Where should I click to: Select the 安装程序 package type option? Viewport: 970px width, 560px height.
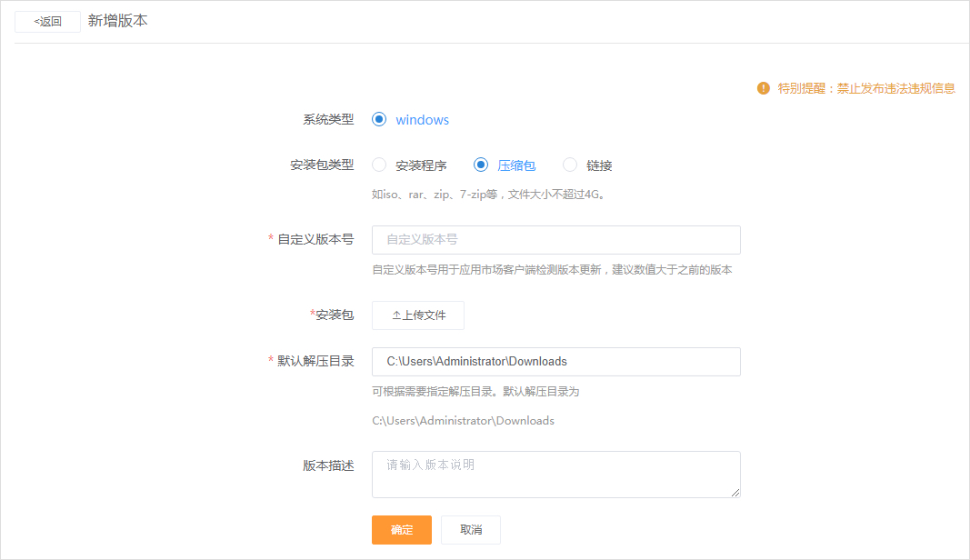378,165
